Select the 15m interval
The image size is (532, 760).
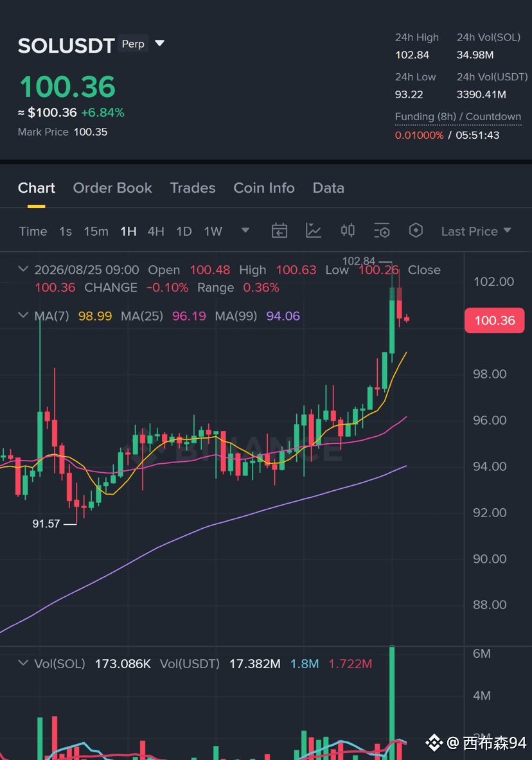(x=96, y=231)
